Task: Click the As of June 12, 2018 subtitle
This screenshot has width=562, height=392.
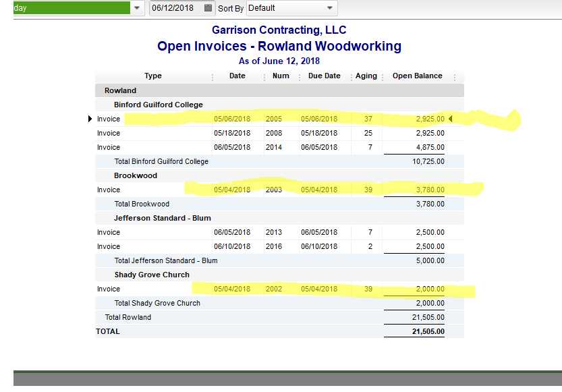Action: click(x=279, y=61)
